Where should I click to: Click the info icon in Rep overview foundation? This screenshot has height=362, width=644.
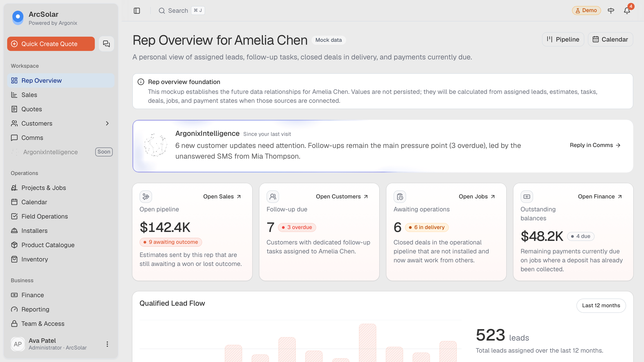click(141, 82)
